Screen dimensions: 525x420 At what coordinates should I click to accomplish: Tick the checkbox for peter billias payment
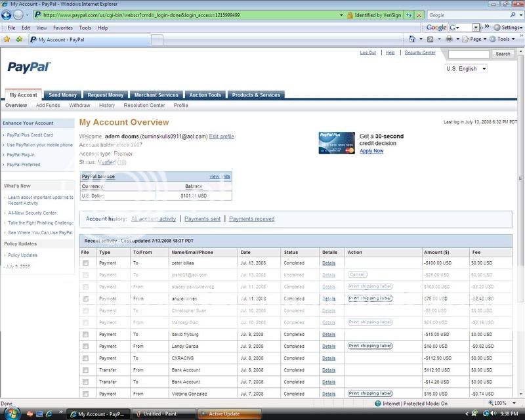coord(85,263)
